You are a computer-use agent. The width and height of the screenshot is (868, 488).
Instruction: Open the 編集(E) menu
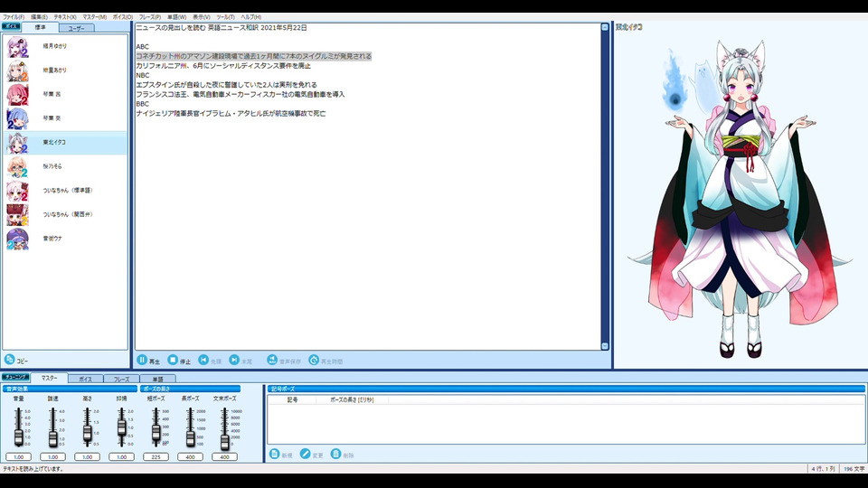[x=39, y=17]
